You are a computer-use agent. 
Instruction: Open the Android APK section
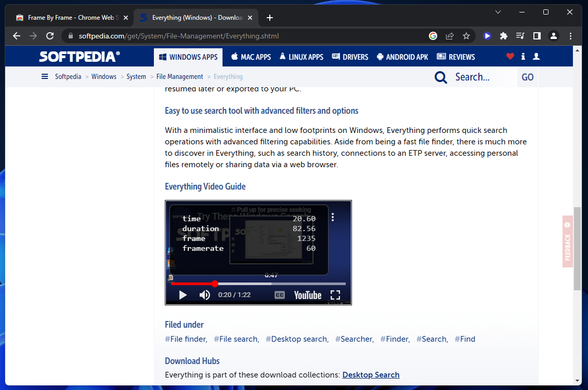[402, 57]
